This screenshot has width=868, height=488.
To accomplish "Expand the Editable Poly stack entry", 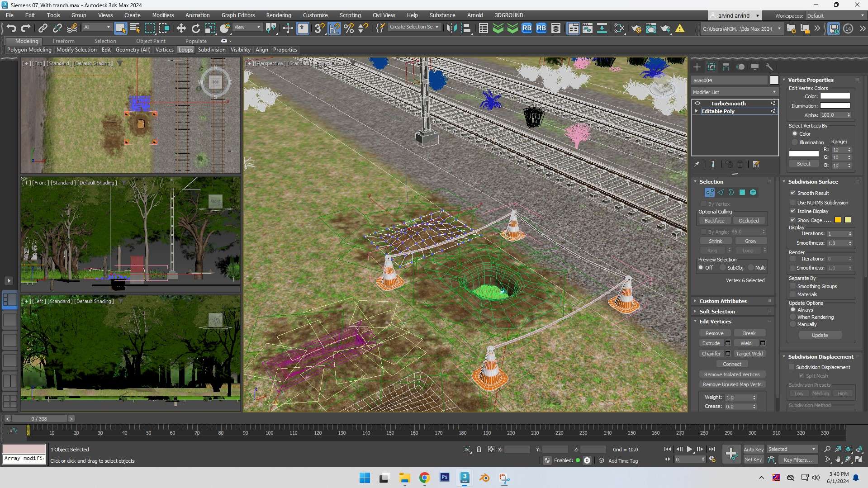I will pos(697,111).
